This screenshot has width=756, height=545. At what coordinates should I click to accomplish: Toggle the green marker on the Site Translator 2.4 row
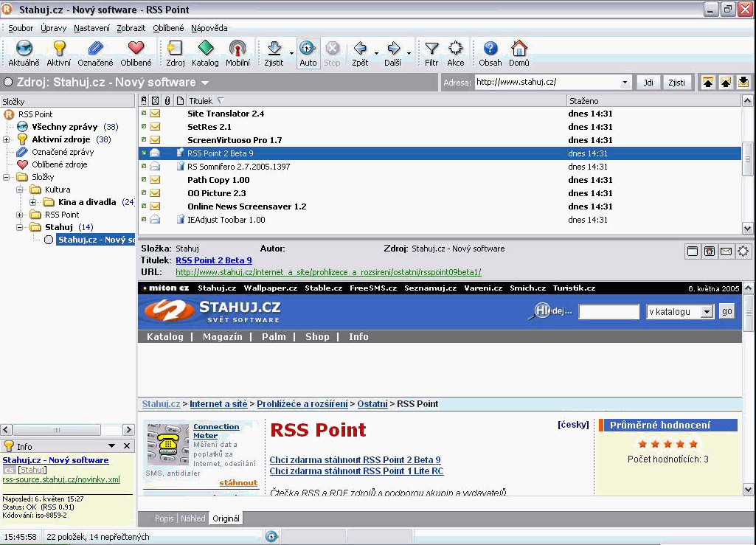pyautogui.click(x=144, y=114)
